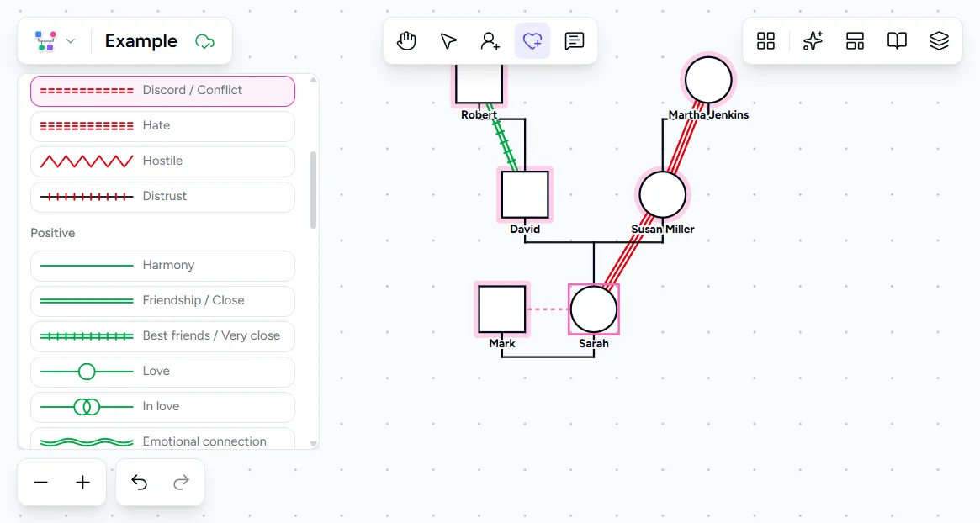Choose the add person tool
980x523 pixels.
point(490,41)
